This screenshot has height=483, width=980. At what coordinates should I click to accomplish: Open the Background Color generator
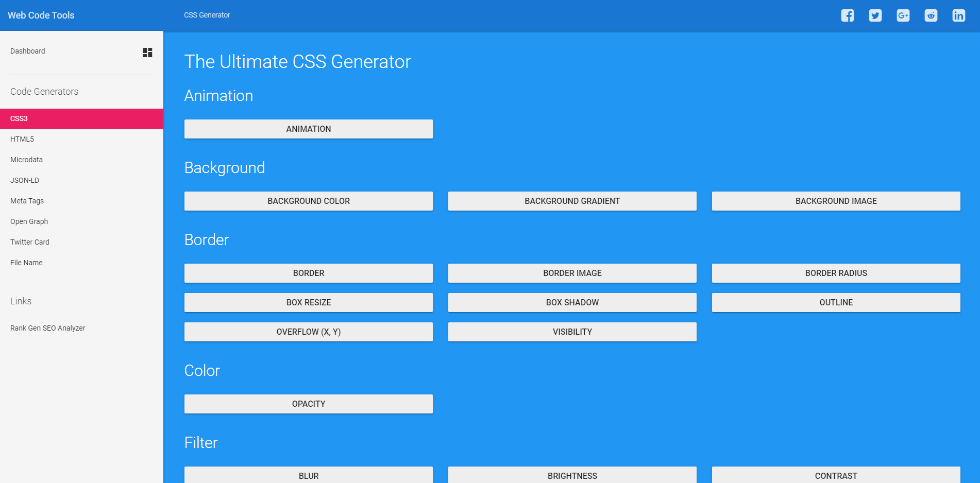pos(309,201)
